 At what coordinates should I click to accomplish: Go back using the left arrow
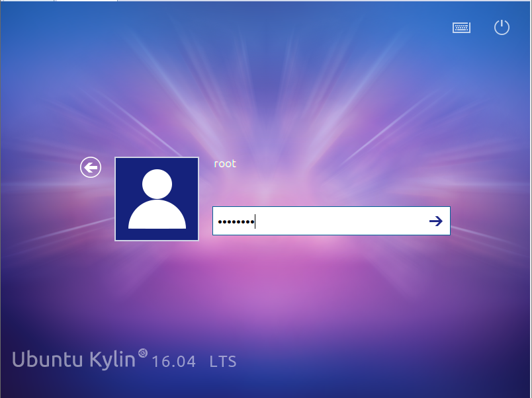point(91,167)
